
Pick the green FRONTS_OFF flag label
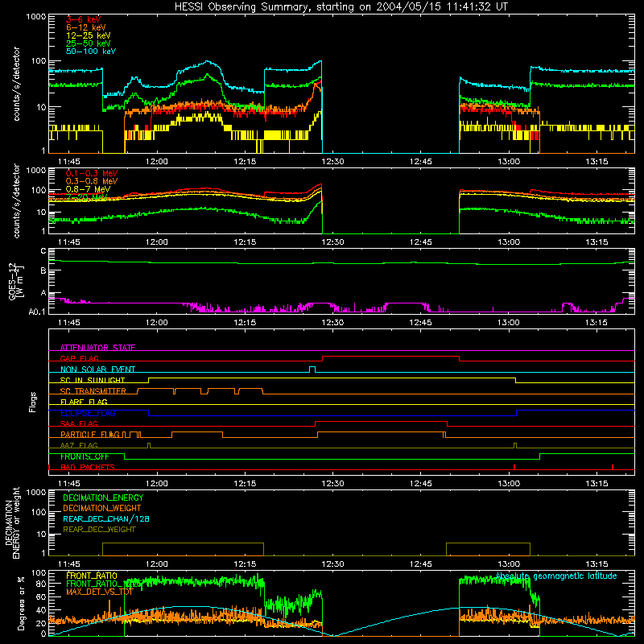point(85,456)
